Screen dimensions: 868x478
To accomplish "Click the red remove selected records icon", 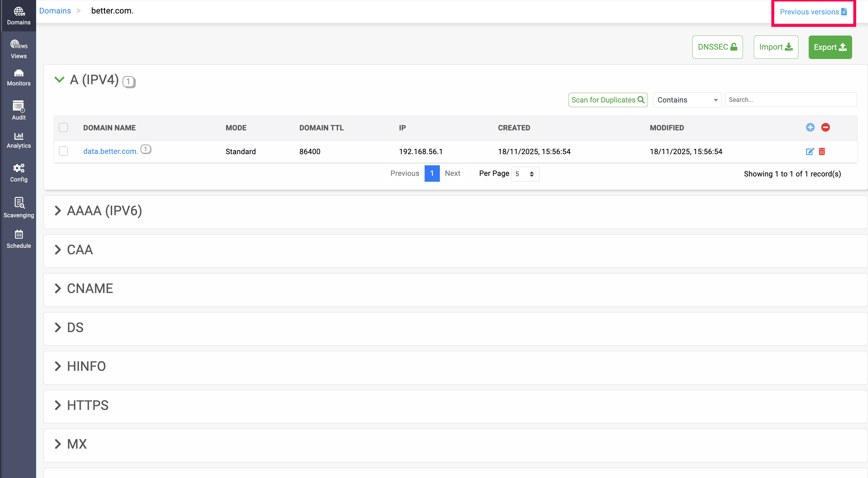I will (x=825, y=127).
